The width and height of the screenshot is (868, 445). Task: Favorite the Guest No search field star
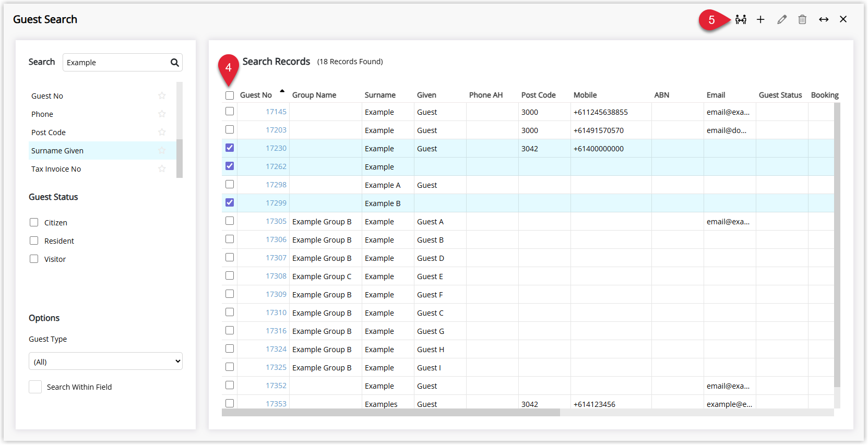[x=162, y=95]
